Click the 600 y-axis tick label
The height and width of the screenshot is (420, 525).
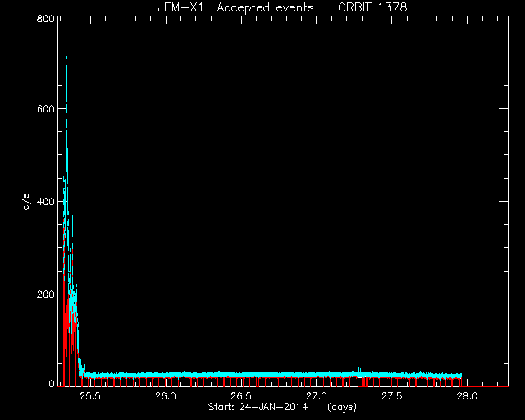point(46,109)
